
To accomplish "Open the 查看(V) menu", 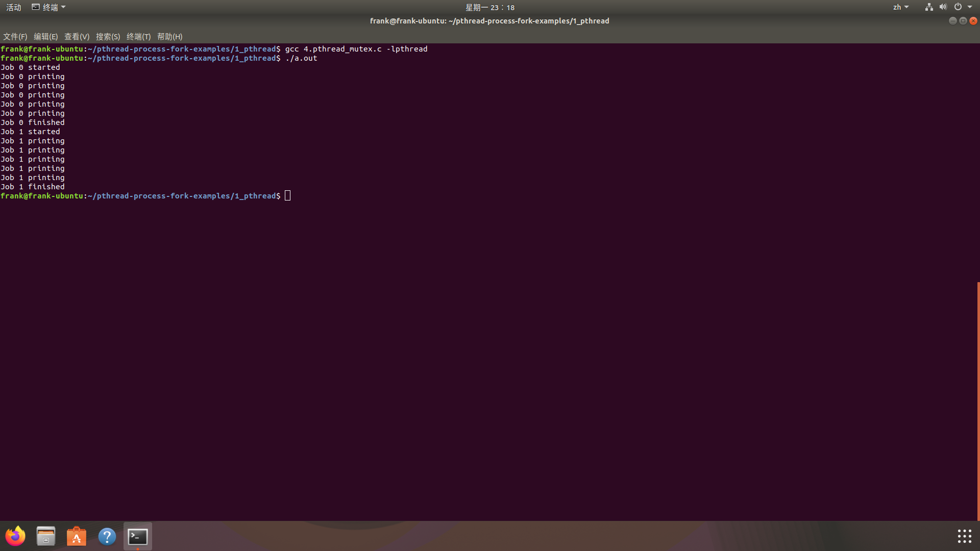I will [77, 37].
